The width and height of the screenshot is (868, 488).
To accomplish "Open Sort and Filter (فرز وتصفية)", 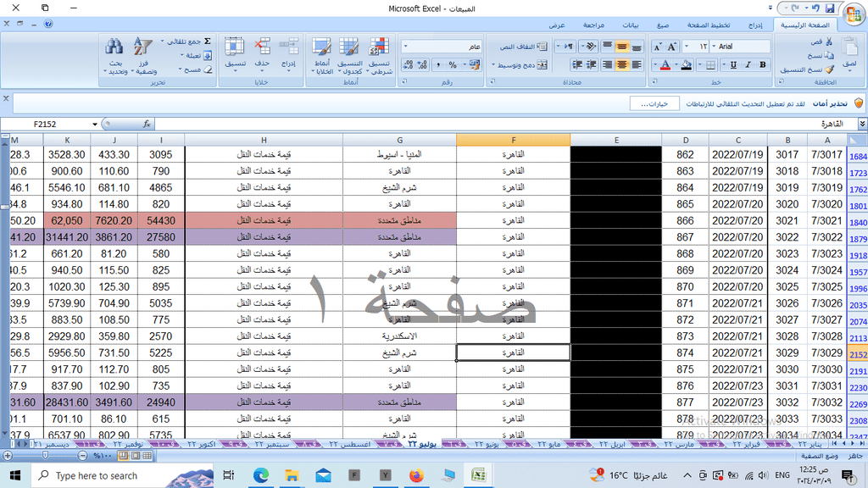I will 144,55.
